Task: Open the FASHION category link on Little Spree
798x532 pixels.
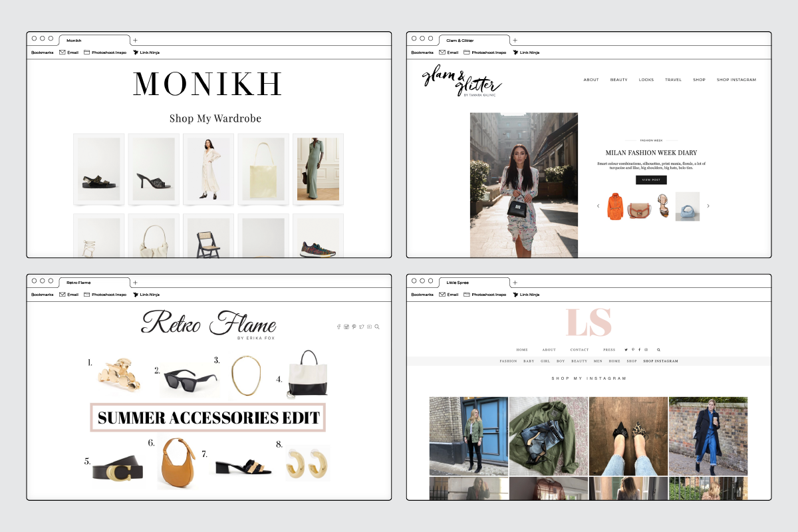Action: tap(508, 361)
